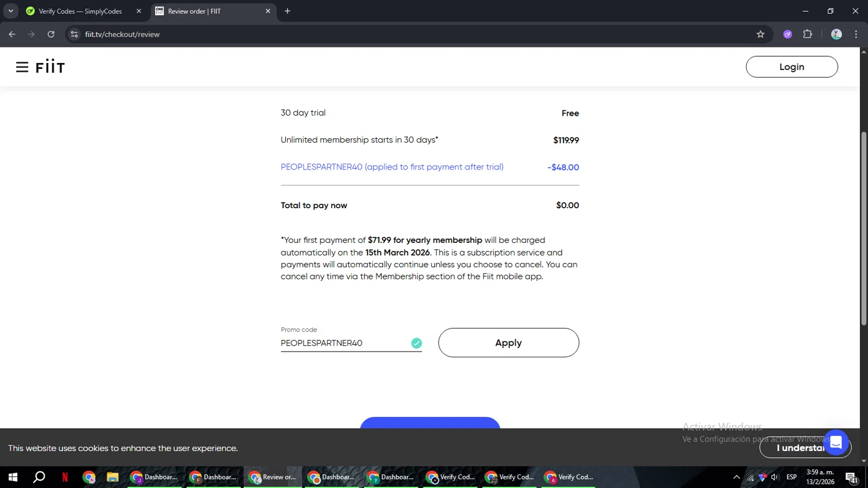Bookmark this page with the star icon
The image size is (868, 488).
760,34
